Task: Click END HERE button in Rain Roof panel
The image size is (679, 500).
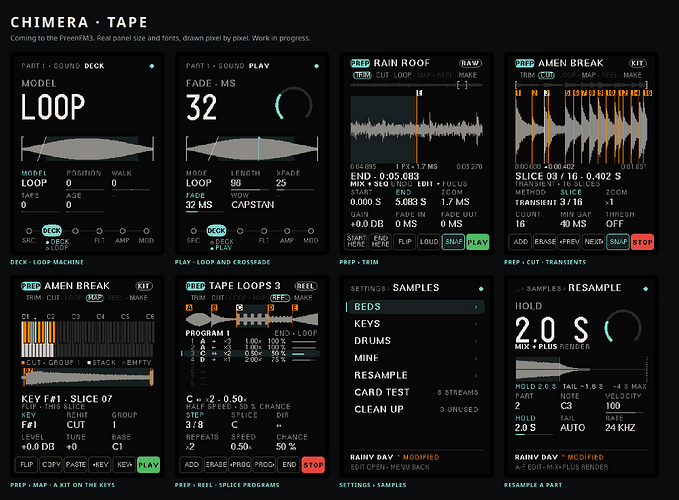Action: point(380,242)
